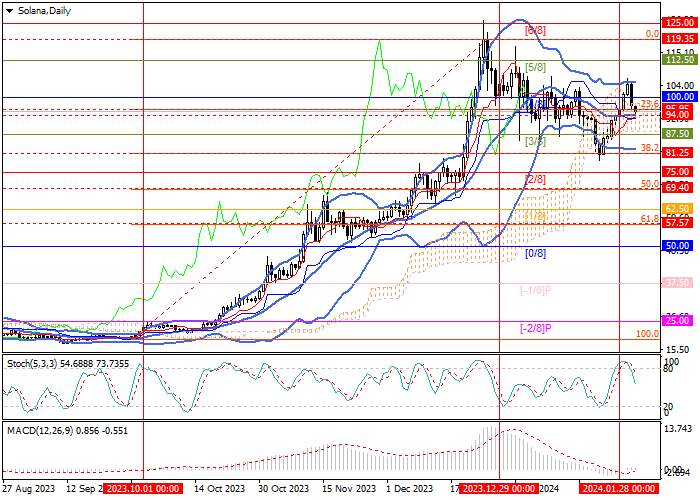Click the [-1/8]P Murrey level label
Viewport: 700px width, 500px height.
click(536, 291)
